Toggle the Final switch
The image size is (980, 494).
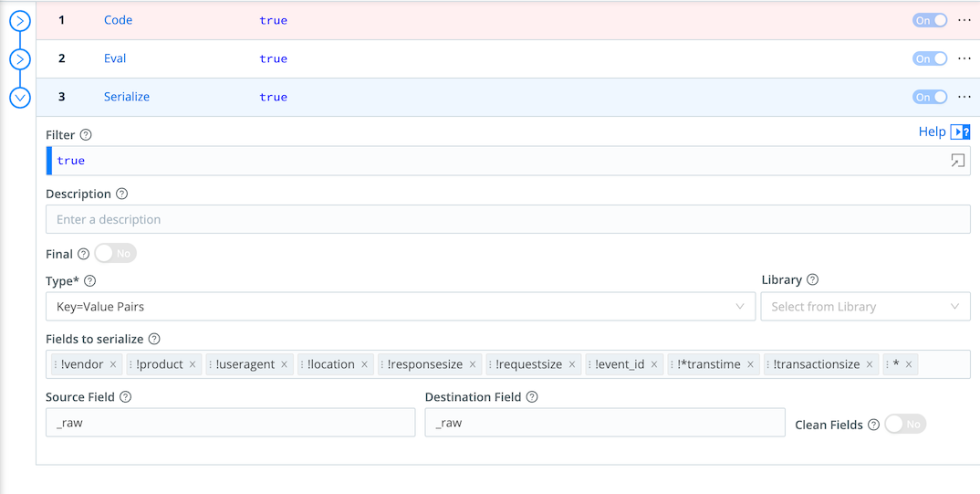[116, 254]
